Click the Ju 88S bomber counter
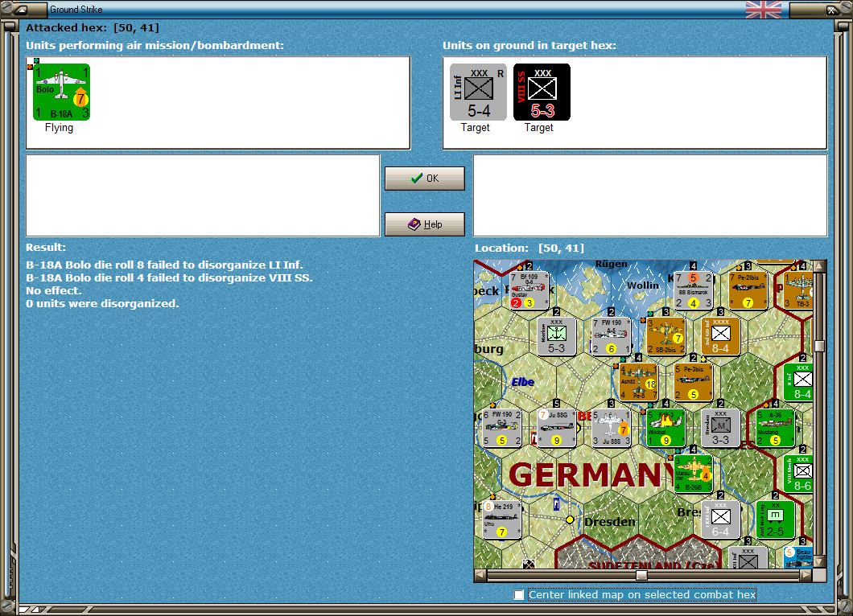853x616 pixels. [611, 429]
